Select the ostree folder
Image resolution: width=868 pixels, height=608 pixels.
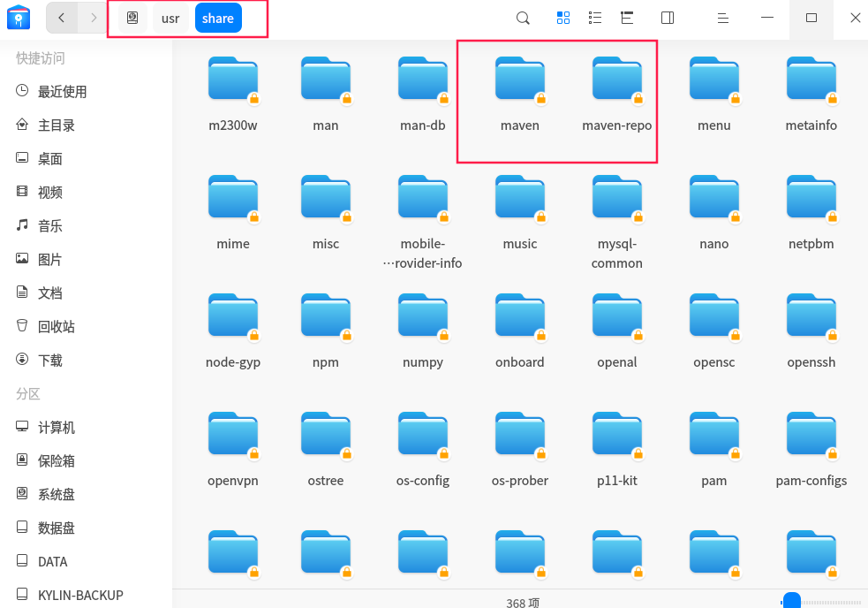pyautogui.click(x=326, y=450)
